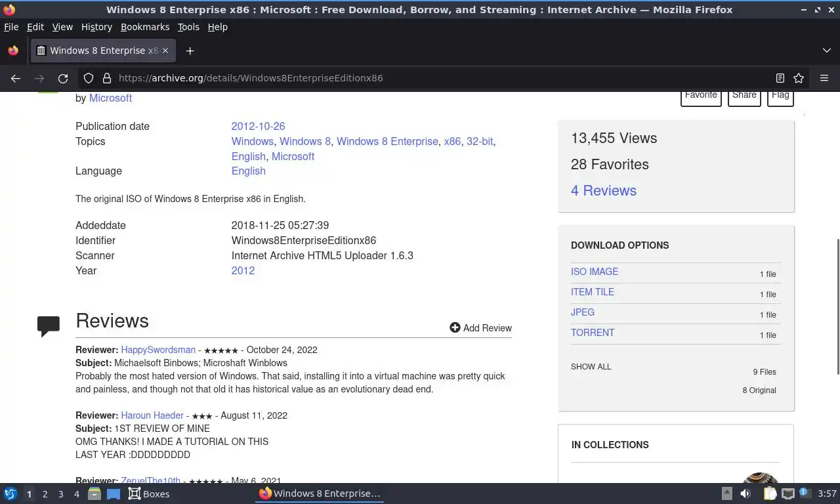Open the Bookmarks menu
Viewport: 840px width, 504px height.
coord(145,27)
